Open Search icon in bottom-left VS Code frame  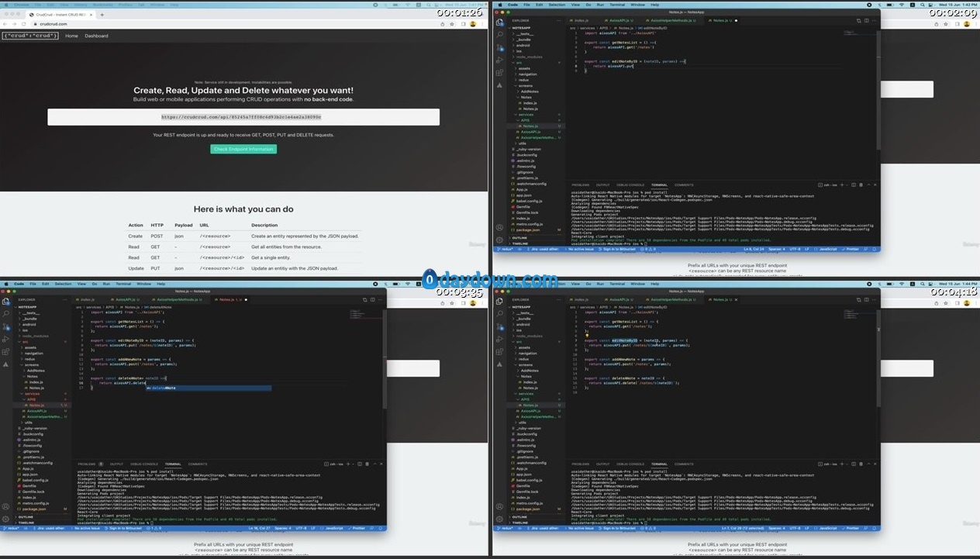[x=6, y=314]
